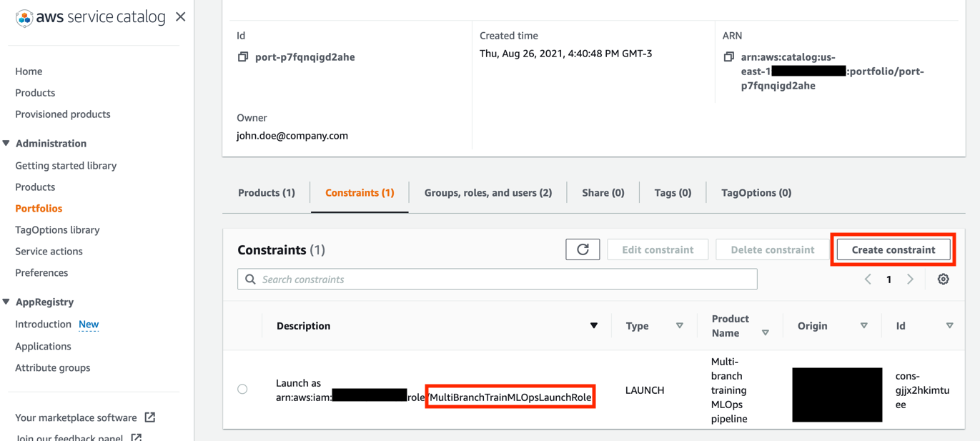Open TagOptions library link
Viewport: 980px width, 441px height.
[x=57, y=230]
